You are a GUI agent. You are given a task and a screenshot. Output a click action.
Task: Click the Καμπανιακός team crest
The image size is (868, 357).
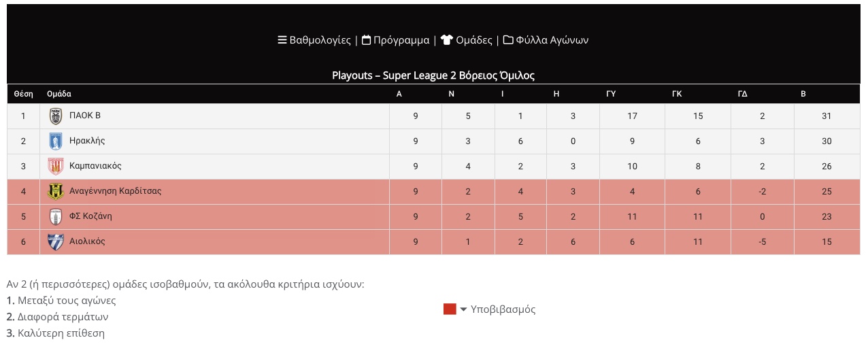[x=56, y=167]
